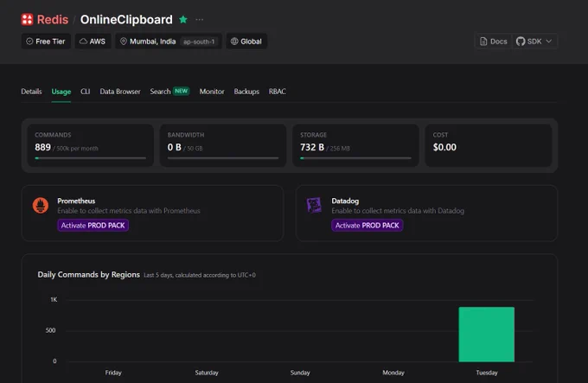588x383 pixels.
Task: Click the ap-south-1 region code
Action: [x=199, y=41]
